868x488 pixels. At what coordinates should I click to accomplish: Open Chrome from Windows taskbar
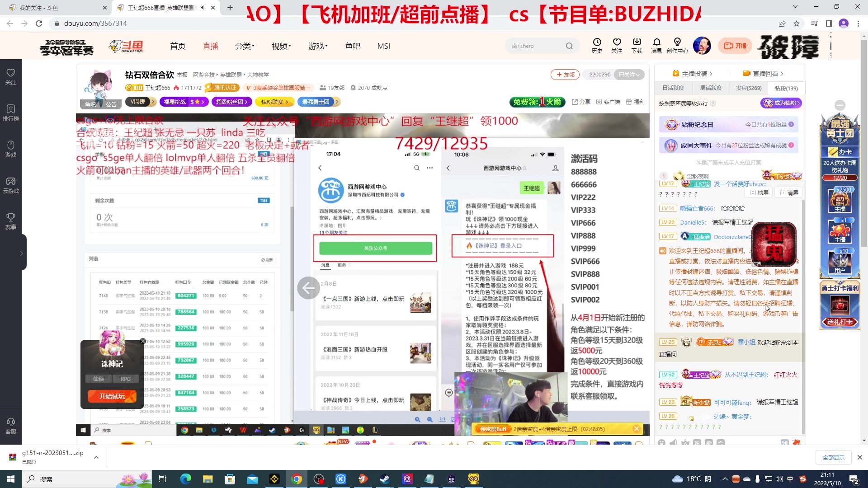tap(297, 479)
